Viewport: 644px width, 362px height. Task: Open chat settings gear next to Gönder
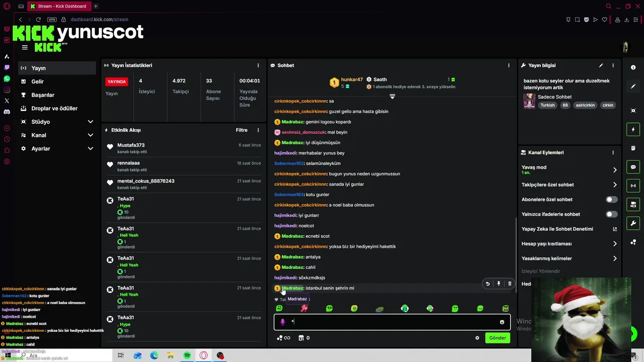[477, 338]
